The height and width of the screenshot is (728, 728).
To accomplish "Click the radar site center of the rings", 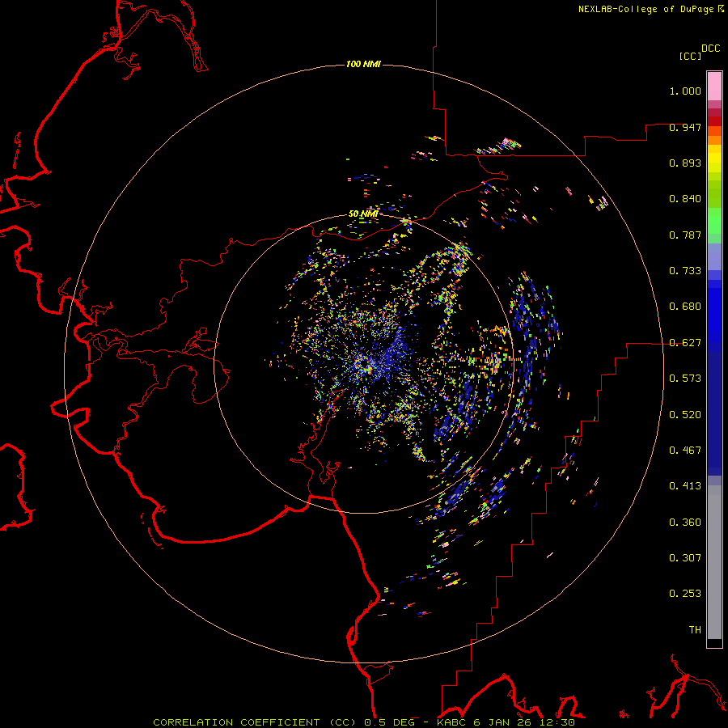I will coord(364,364).
